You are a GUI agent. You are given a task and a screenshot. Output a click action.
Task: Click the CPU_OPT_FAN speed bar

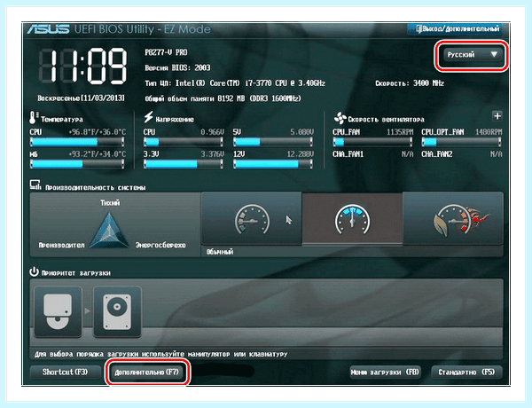pyautogui.click(x=461, y=142)
